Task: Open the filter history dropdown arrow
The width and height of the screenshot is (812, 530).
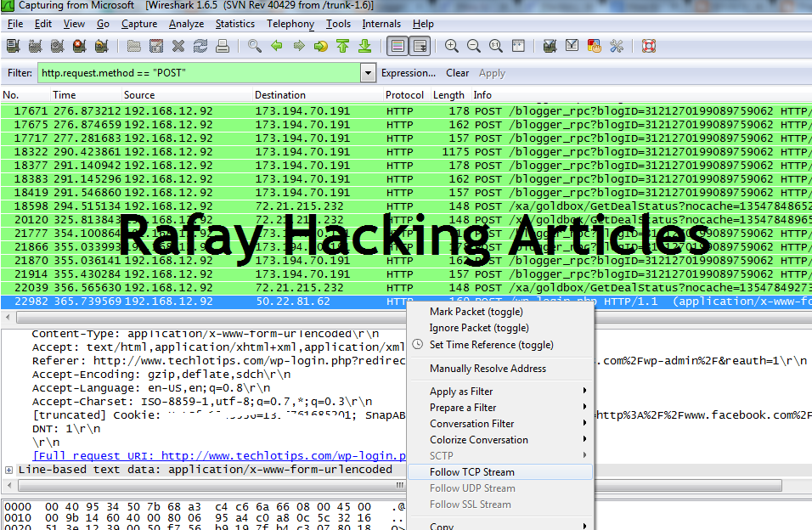Action: pyautogui.click(x=368, y=73)
